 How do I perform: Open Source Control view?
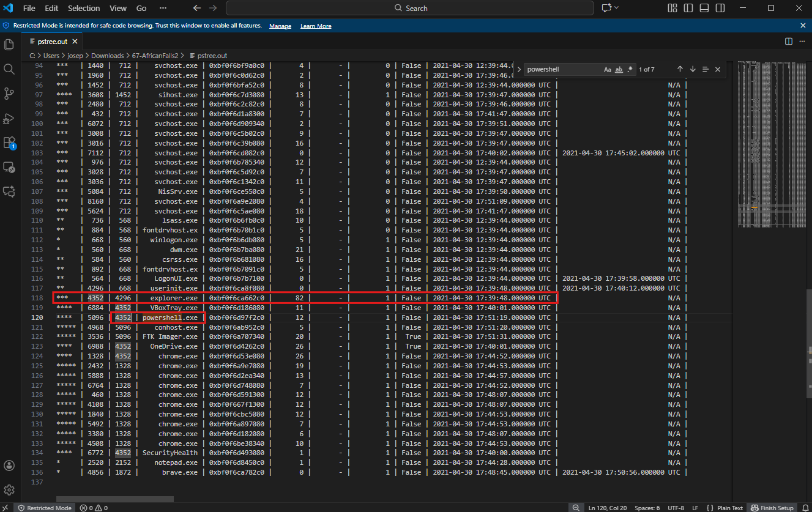pos(9,94)
